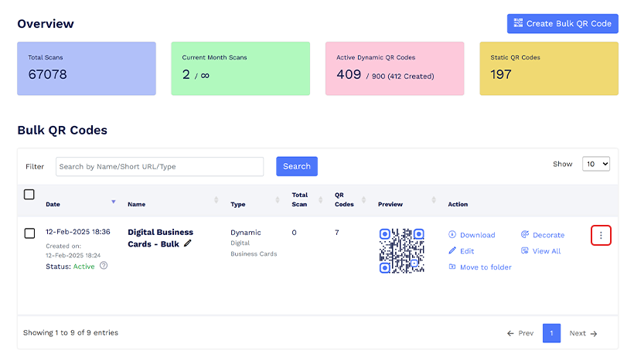Go to page 1 in pagination
634x364 pixels.
pyautogui.click(x=551, y=333)
